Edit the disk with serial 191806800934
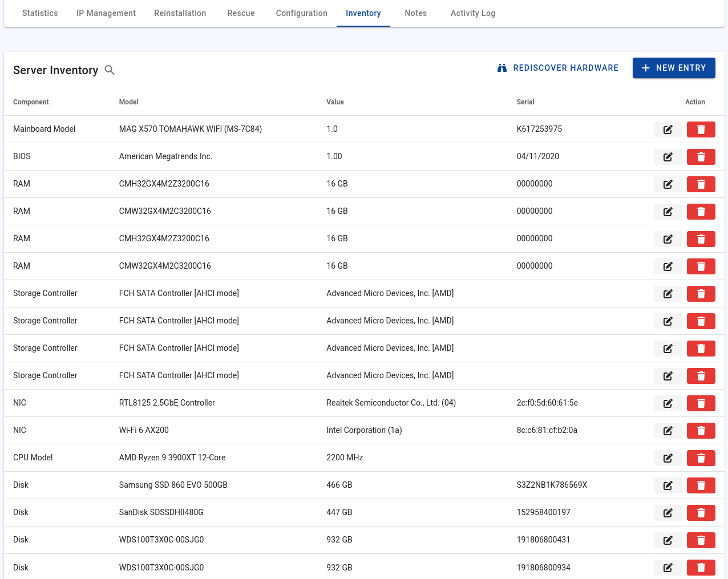728x579 pixels. pyautogui.click(x=668, y=568)
